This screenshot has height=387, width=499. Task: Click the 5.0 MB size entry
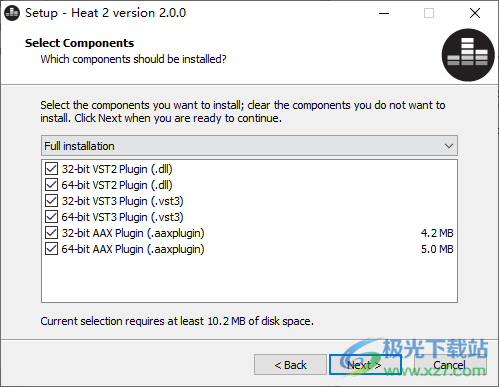point(437,249)
